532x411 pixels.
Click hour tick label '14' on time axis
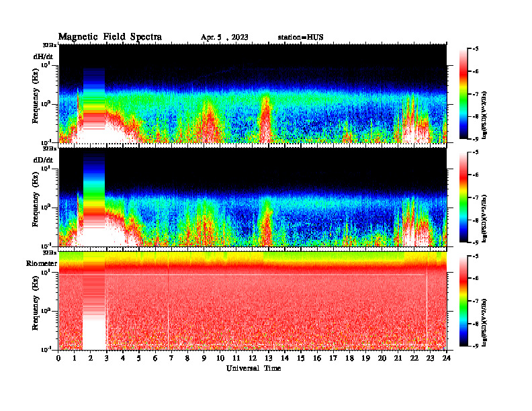tap(285, 359)
